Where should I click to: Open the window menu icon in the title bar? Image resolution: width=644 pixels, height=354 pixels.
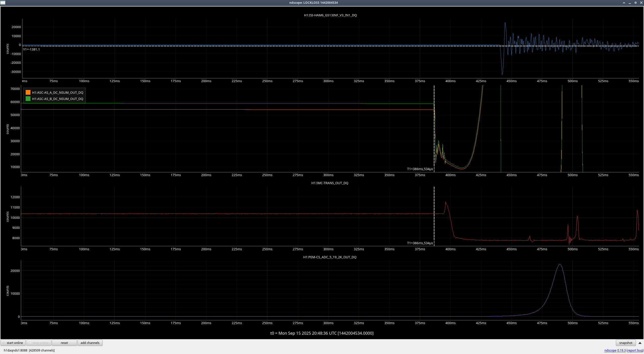[3, 3]
